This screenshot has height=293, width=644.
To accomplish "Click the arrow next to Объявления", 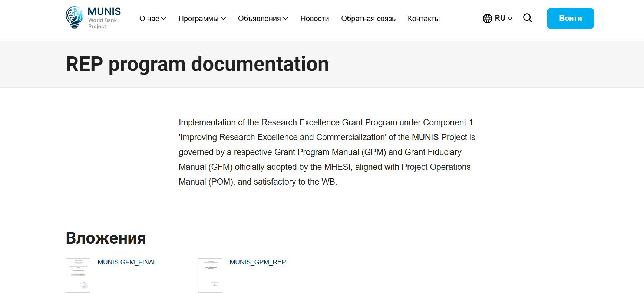I will click(x=286, y=19).
